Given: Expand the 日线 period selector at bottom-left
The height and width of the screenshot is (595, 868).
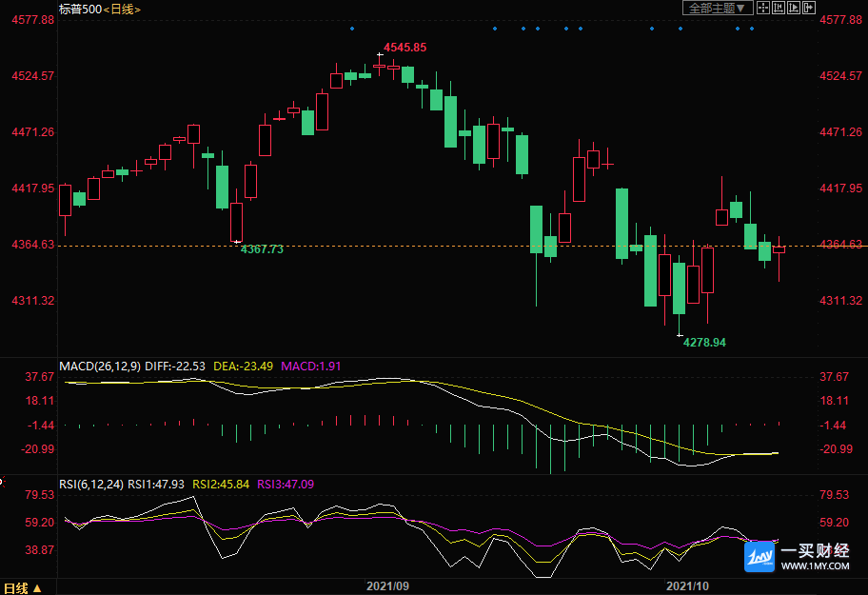Looking at the screenshot, I should [23, 587].
